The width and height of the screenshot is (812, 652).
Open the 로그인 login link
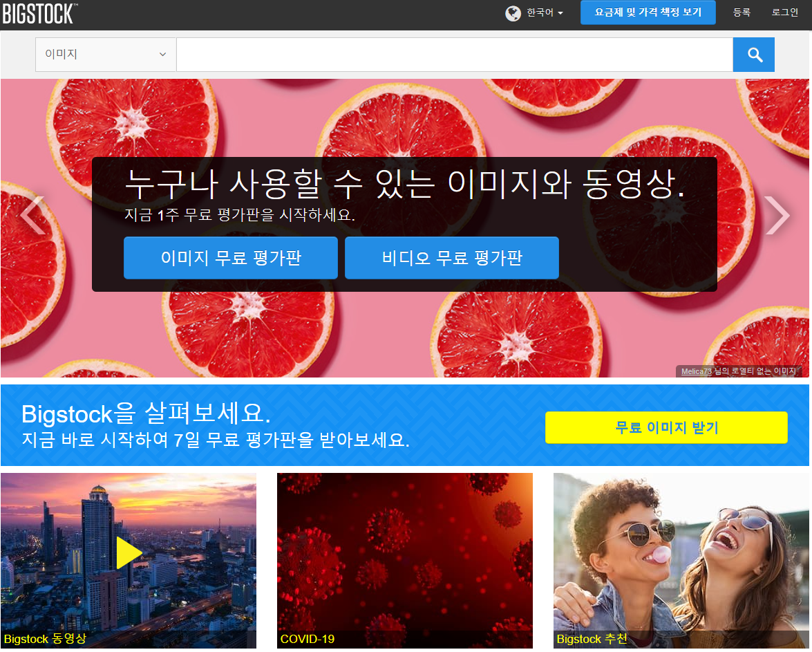click(784, 12)
